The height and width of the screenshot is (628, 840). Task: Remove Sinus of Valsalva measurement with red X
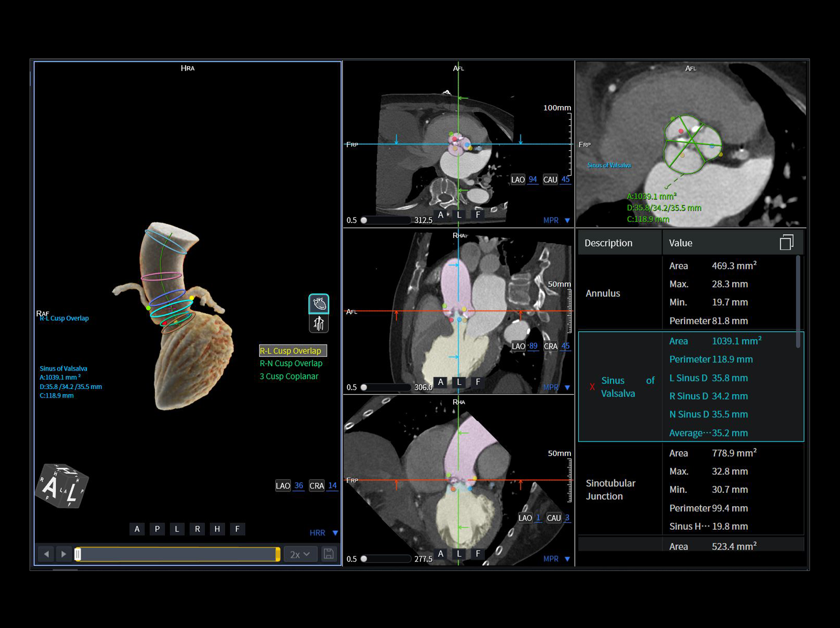592,387
